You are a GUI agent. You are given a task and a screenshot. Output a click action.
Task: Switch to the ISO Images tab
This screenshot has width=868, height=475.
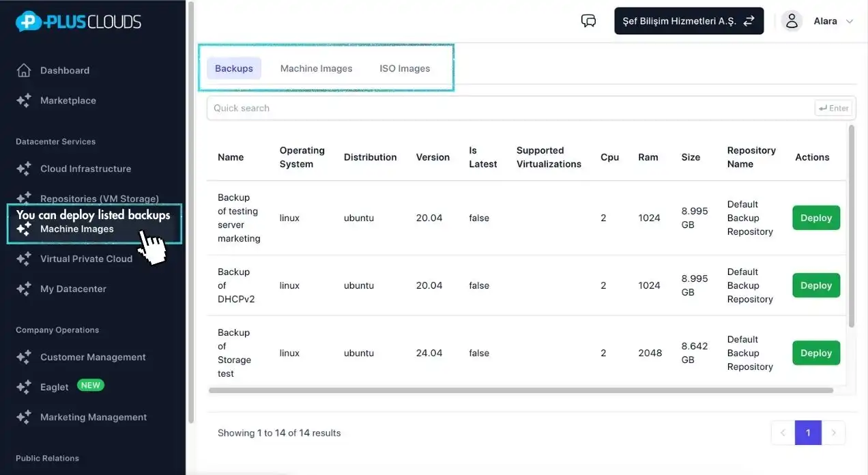click(405, 68)
